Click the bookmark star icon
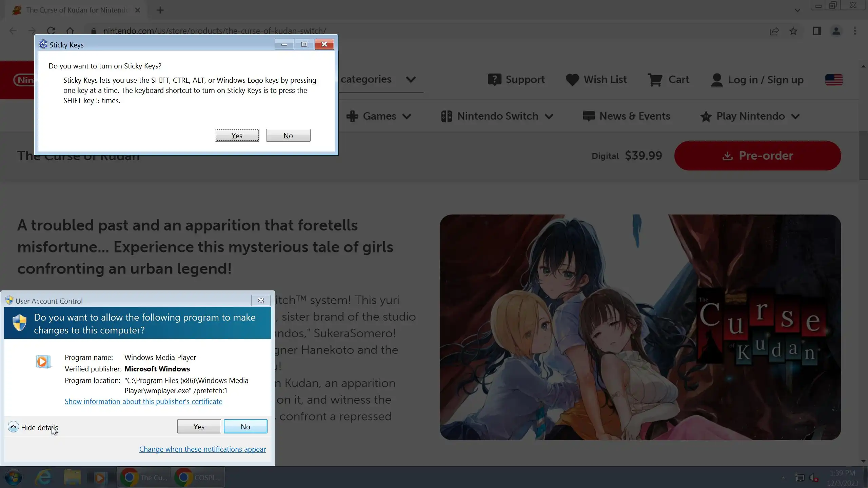The width and height of the screenshot is (868, 488). coord(793,31)
